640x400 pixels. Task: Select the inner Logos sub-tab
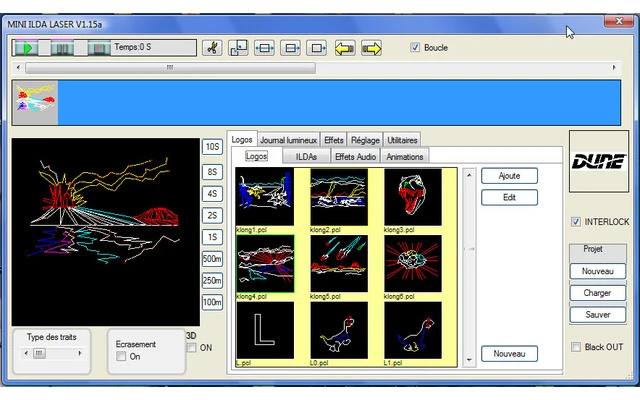click(x=256, y=156)
